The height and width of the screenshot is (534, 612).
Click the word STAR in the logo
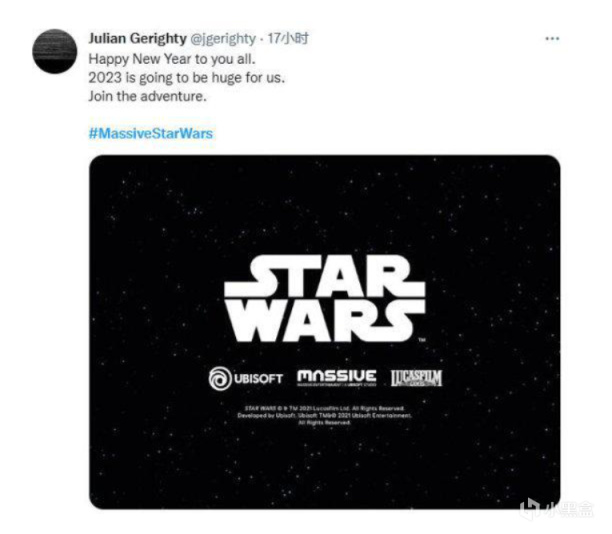coord(325,276)
